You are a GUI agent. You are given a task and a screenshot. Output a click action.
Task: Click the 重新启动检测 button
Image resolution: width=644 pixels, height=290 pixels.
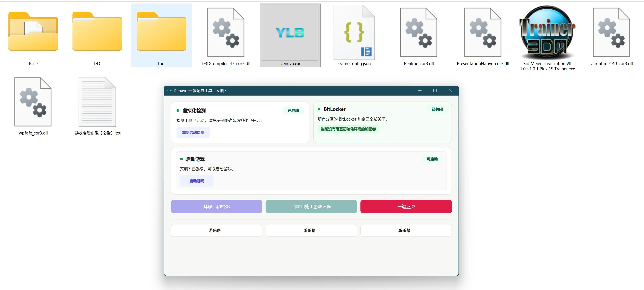(x=193, y=133)
